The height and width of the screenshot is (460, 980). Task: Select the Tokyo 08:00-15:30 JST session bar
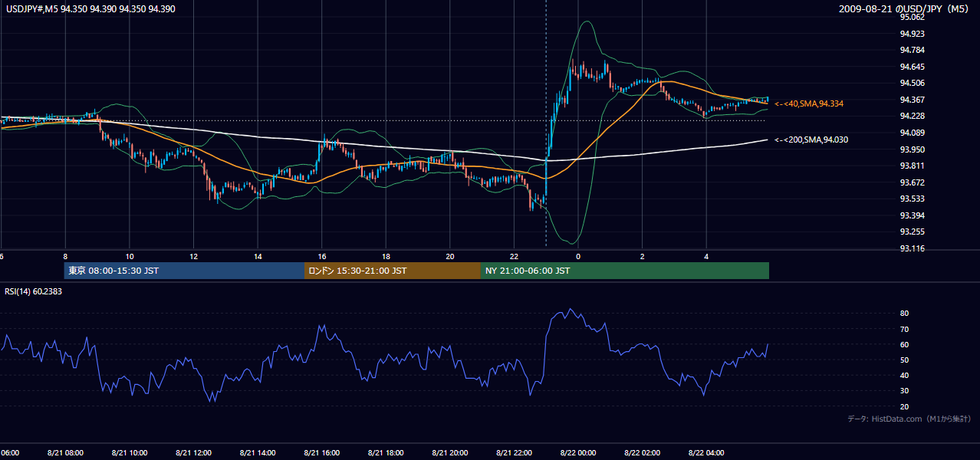[184, 271]
